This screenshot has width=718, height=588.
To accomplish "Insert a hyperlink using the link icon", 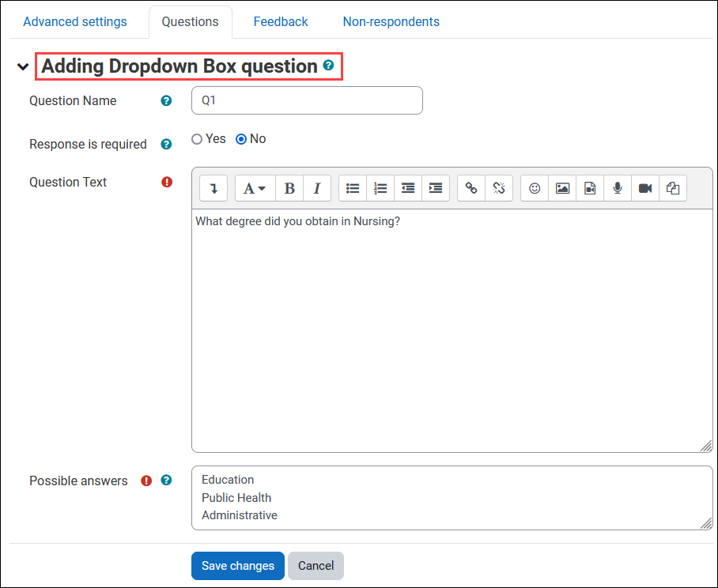I will tap(472, 187).
